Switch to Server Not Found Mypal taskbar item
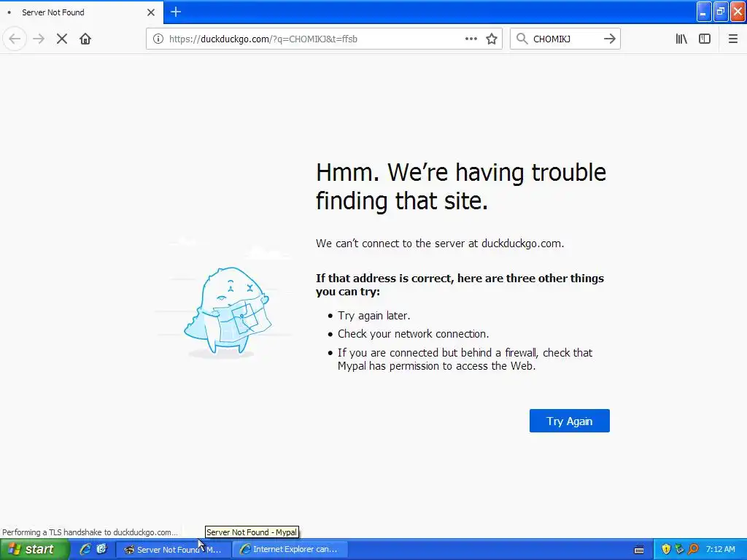Screen dimensions: 747x560 pos(174,549)
